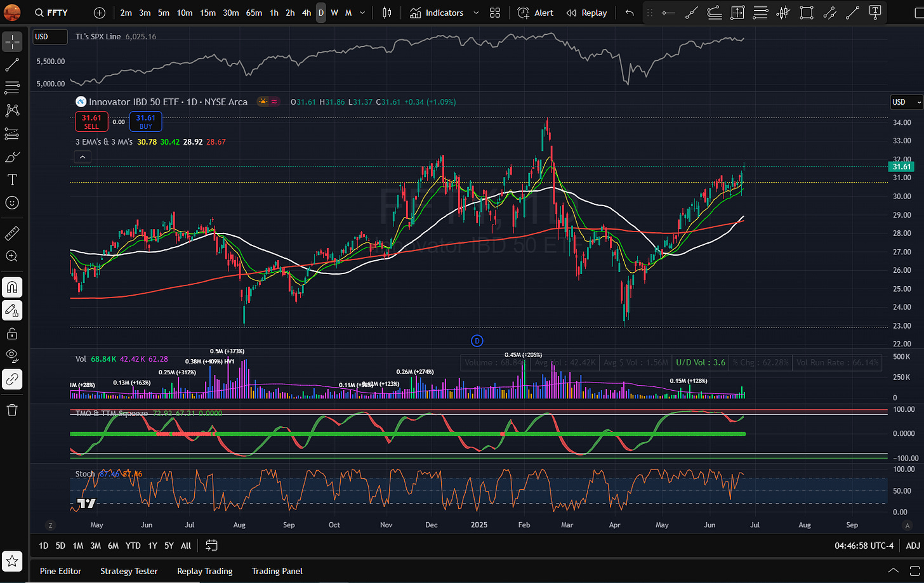
Task: Open the candlestick chart type menu
Action: (x=386, y=13)
